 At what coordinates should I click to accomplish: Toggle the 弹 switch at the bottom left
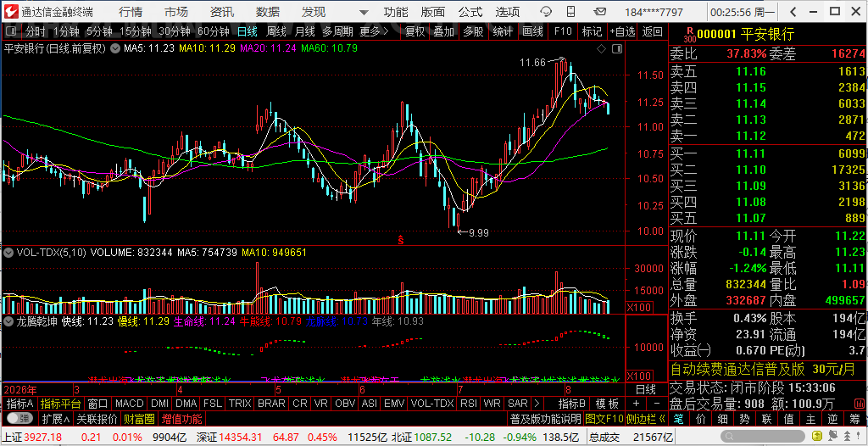tap(19, 418)
